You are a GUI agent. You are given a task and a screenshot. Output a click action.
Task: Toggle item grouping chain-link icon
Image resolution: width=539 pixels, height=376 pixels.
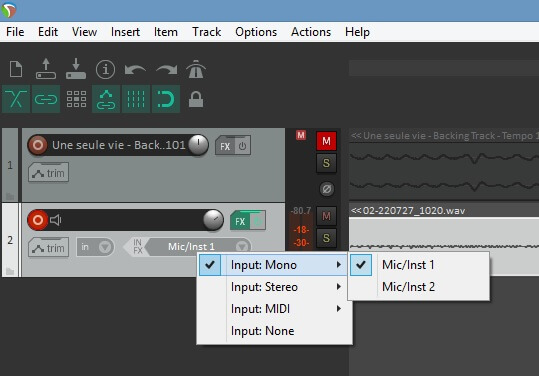(x=46, y=99)
